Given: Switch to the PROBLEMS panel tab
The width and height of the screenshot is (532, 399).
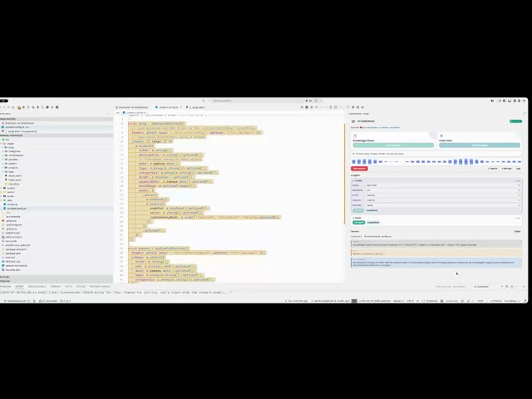Looking at the screenshot, I should tap(5, 286).
